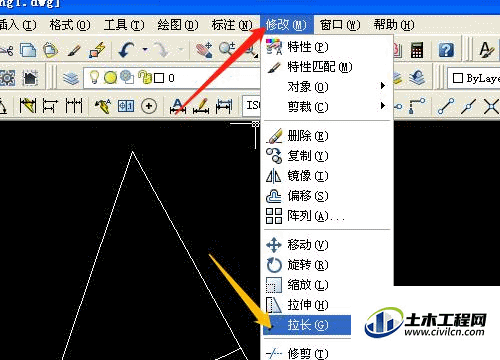500x360 pixels.
Task: Select the Dimension Text Edit pencil icon
Action: click(x=201, y=106)
